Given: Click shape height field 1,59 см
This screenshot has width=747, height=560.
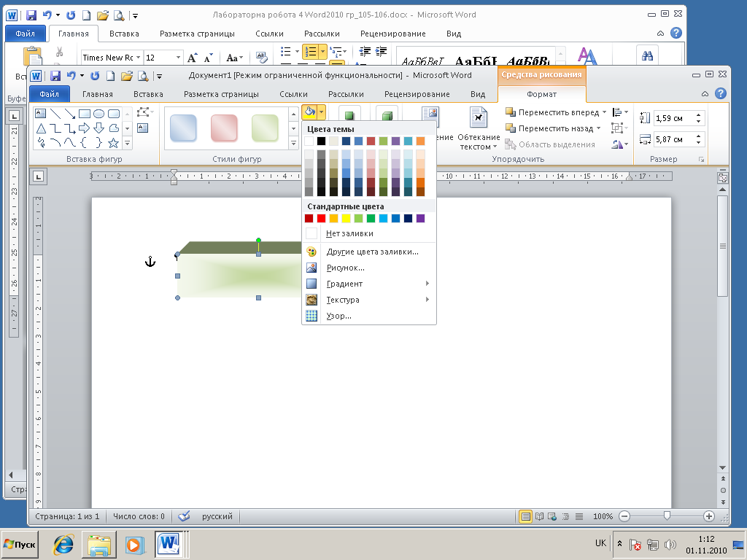Looking at the screenshot, I should 675,118.
